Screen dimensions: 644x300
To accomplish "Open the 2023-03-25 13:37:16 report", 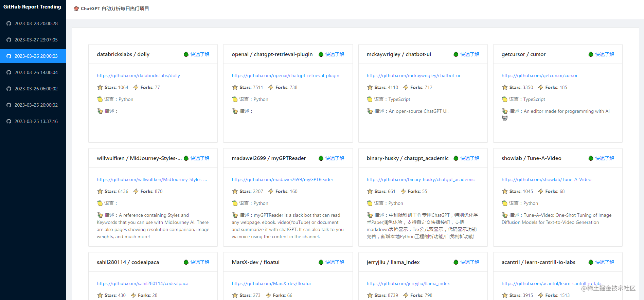I will tap(33, 121).
